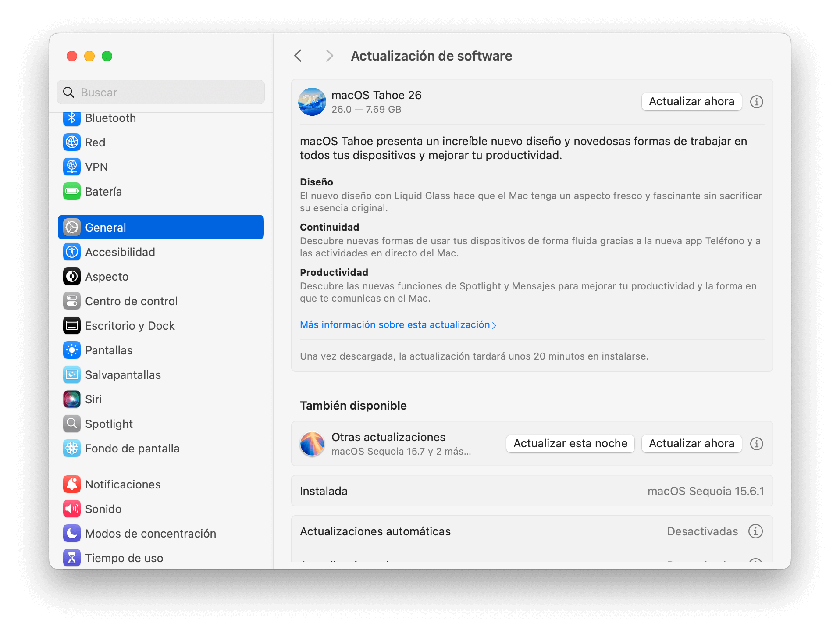The image size is (840, 634).
Task: Click the Otras actualizaciones title
Action: pos(388,437)
